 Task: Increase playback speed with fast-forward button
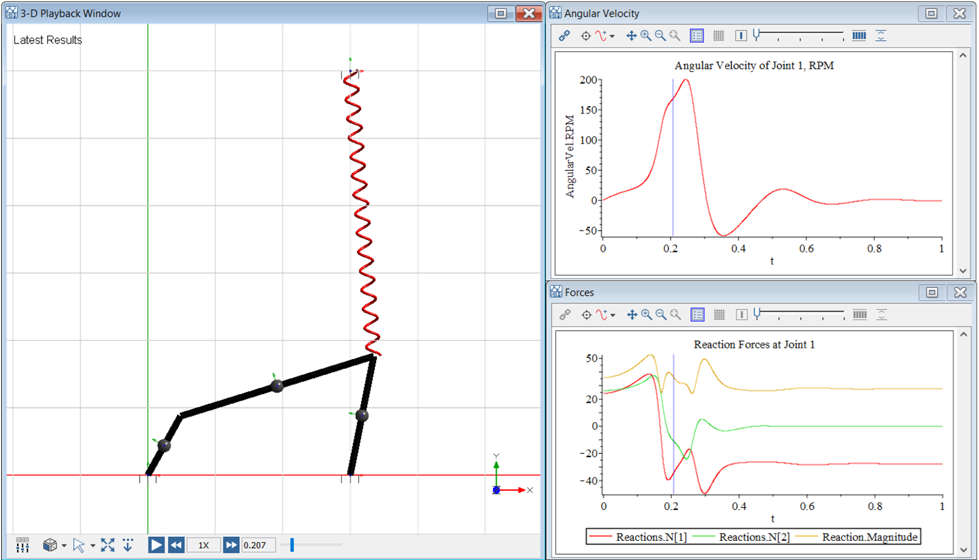tap(231, 545)
